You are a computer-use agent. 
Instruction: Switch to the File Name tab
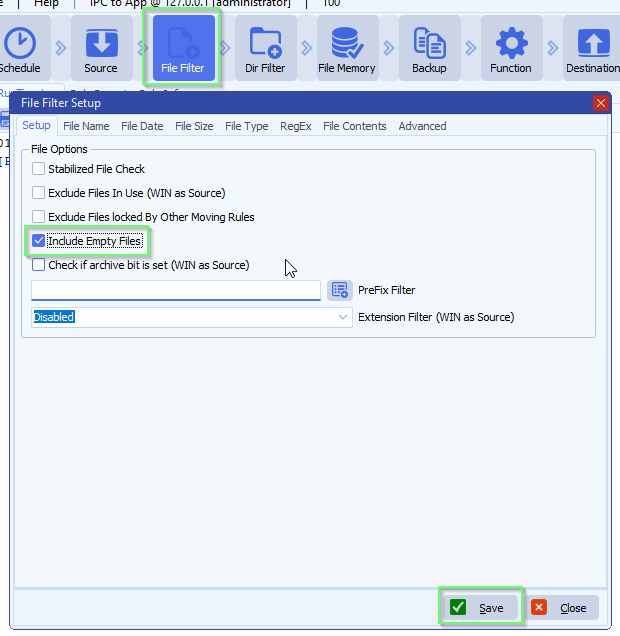click(x=86, y=126)
